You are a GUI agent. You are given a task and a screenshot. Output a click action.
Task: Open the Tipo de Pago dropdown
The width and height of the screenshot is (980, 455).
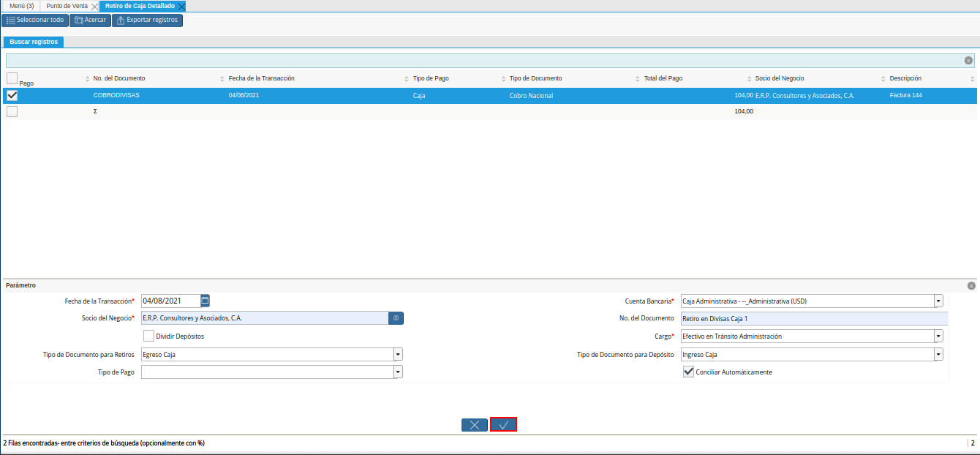(x=398, y=372)
